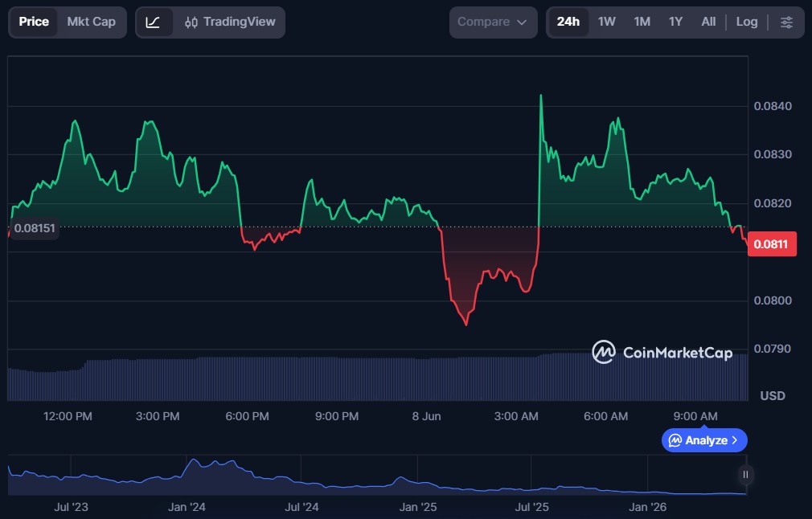Click the chevron inside Analyze button
The width and height of the screenshot is (812, 519).
(x=734, y=440)
